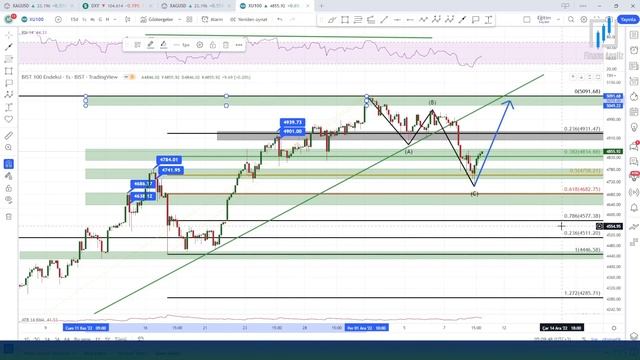Open the Göstergeler indicators menu

(x=157, y=19)
